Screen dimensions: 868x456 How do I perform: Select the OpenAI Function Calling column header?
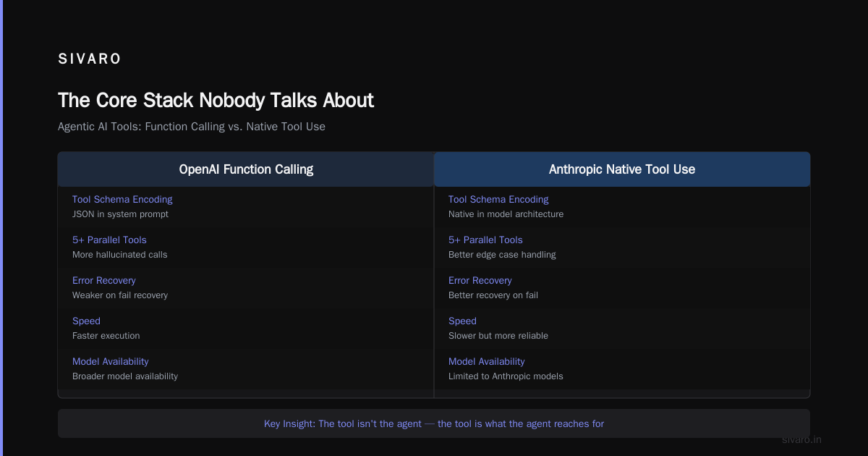coord(246,169)
